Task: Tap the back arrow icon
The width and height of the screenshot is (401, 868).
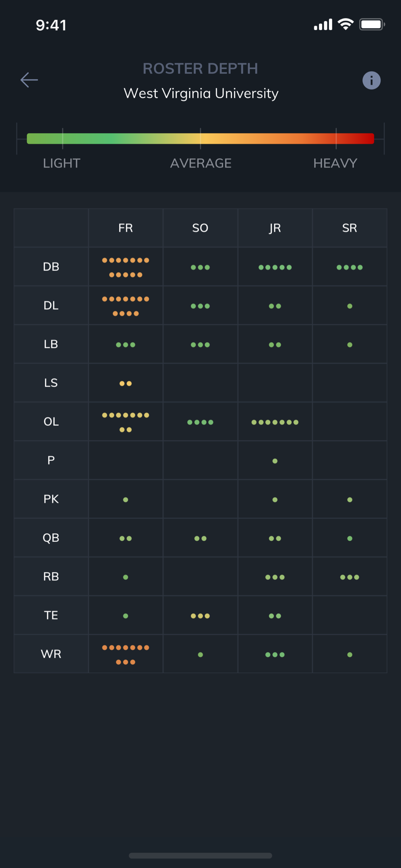Action: coord(29,80)
